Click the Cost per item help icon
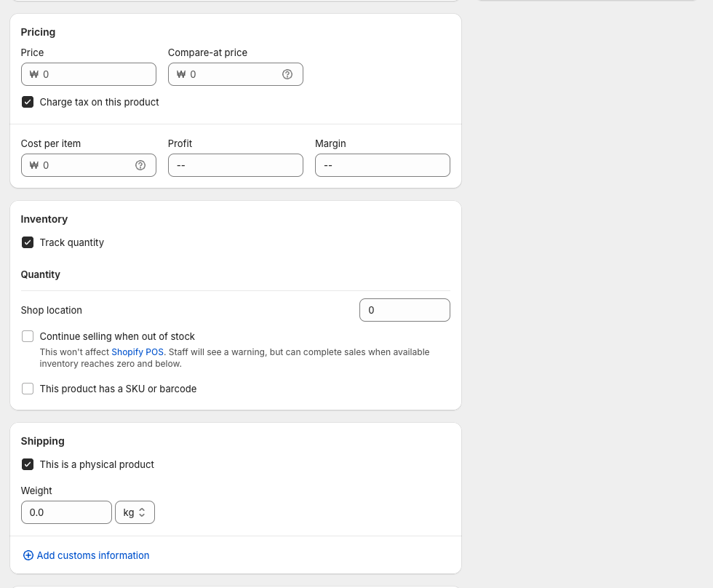Image resolution: width=713 pixels, height=588 pixels. tap(140, 165)
